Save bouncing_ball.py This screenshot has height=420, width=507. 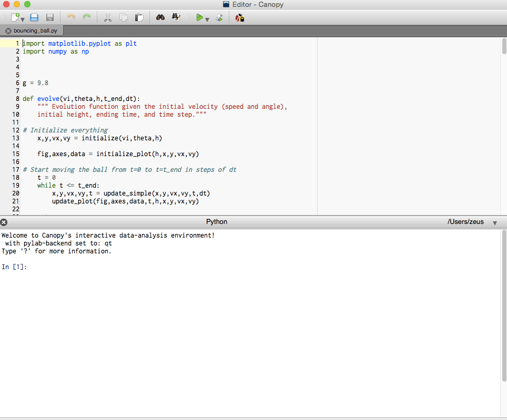(x=49, y=17)
